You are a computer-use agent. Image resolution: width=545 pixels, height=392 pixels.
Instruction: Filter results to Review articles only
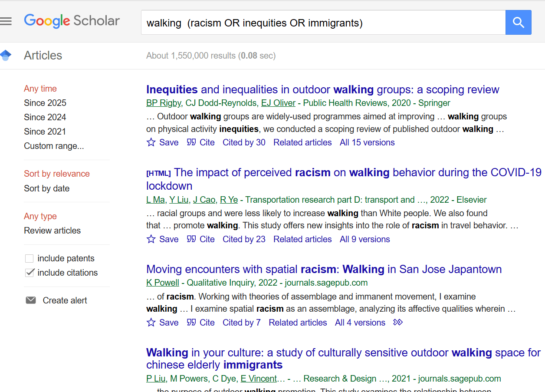coord(52,231)
